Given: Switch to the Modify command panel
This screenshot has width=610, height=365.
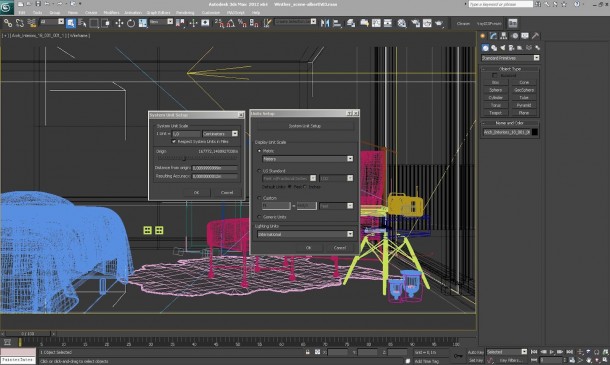Looking at the screenshot, I should coord(493,36).
